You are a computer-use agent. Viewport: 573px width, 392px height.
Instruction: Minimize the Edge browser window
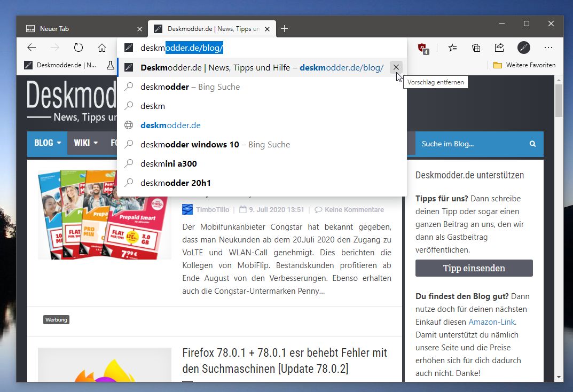(502, 23)
